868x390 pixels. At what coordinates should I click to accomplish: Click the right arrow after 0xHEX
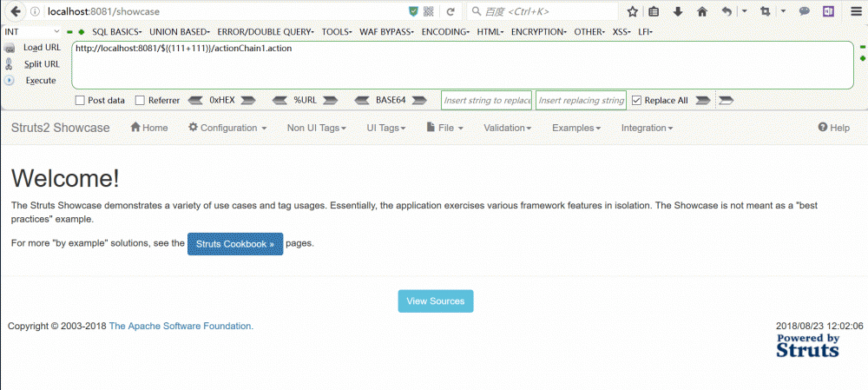coord(248,100)
